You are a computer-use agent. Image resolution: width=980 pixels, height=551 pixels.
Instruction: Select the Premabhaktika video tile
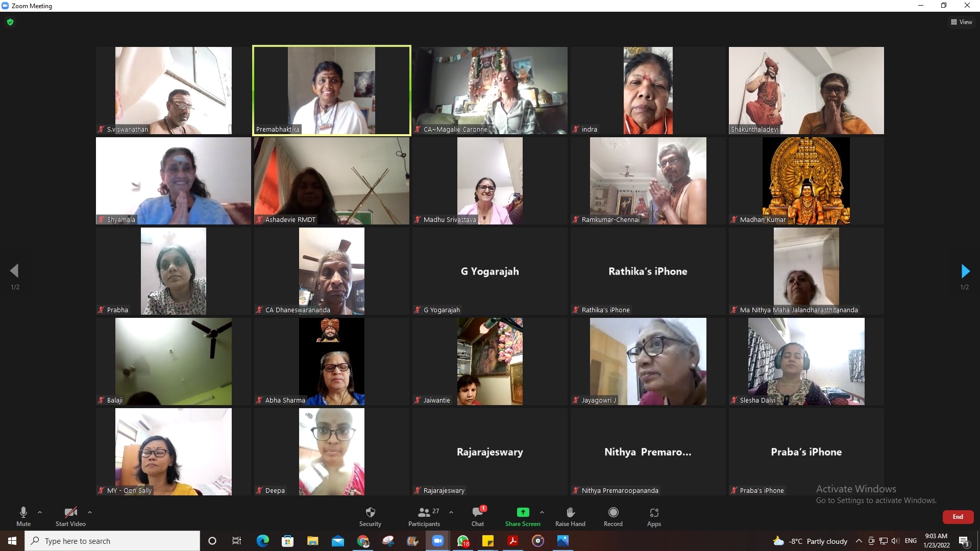(332, 90)
